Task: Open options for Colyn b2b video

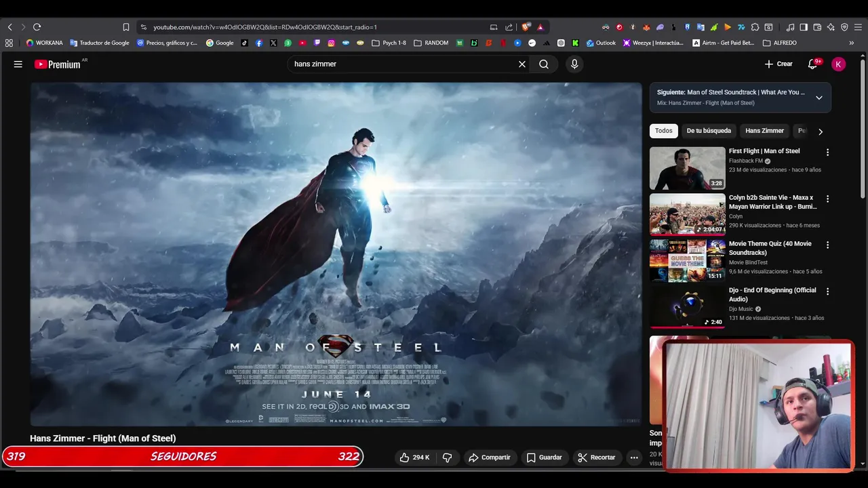Action: pos(827,199)
